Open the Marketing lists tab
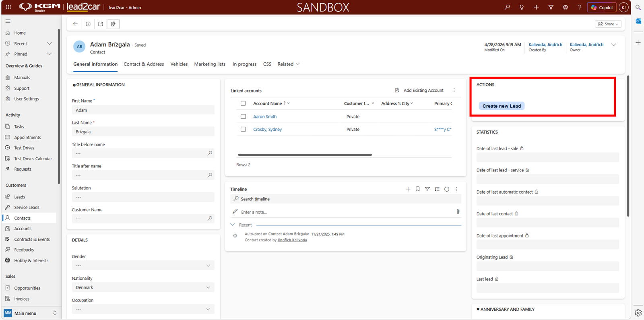 pyautogui.click(x=210, y=64)
